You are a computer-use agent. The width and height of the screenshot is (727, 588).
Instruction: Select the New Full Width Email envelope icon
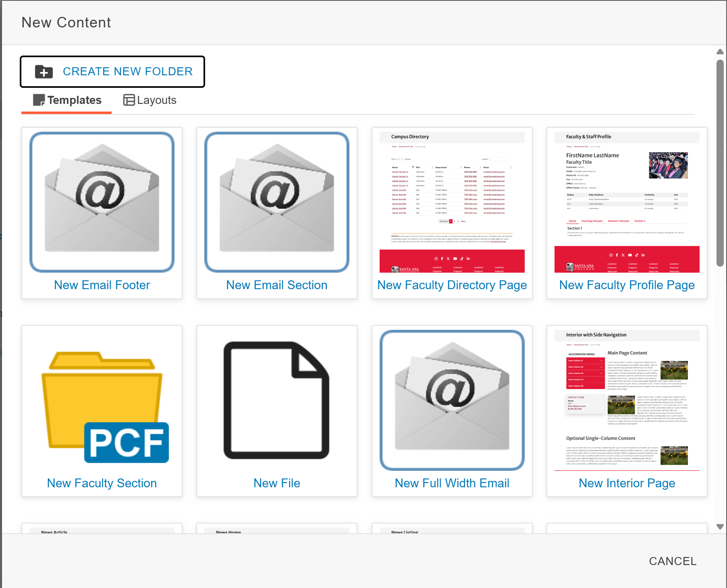pos(452,400)
